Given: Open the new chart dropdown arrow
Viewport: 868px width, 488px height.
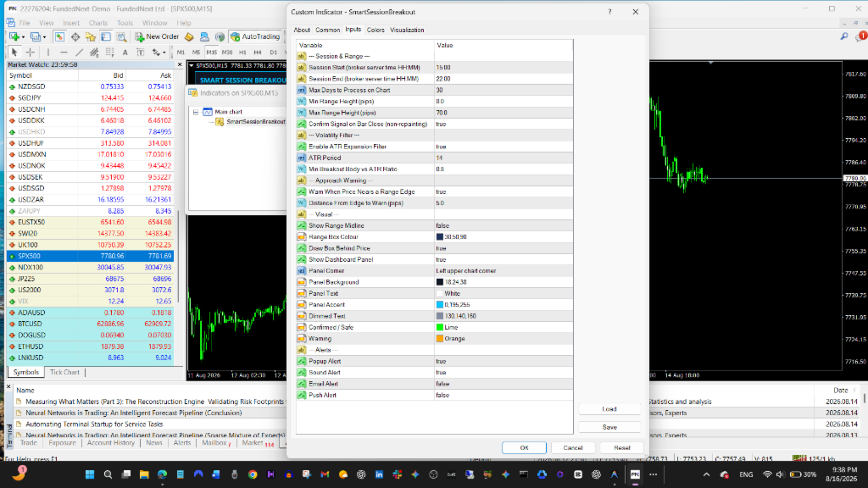Looking at the screenshot, I should [x=22, y=37].
